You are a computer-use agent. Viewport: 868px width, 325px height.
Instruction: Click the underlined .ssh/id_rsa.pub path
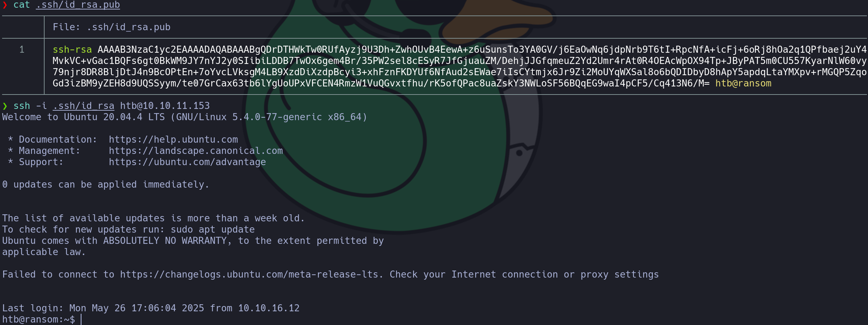78,5
